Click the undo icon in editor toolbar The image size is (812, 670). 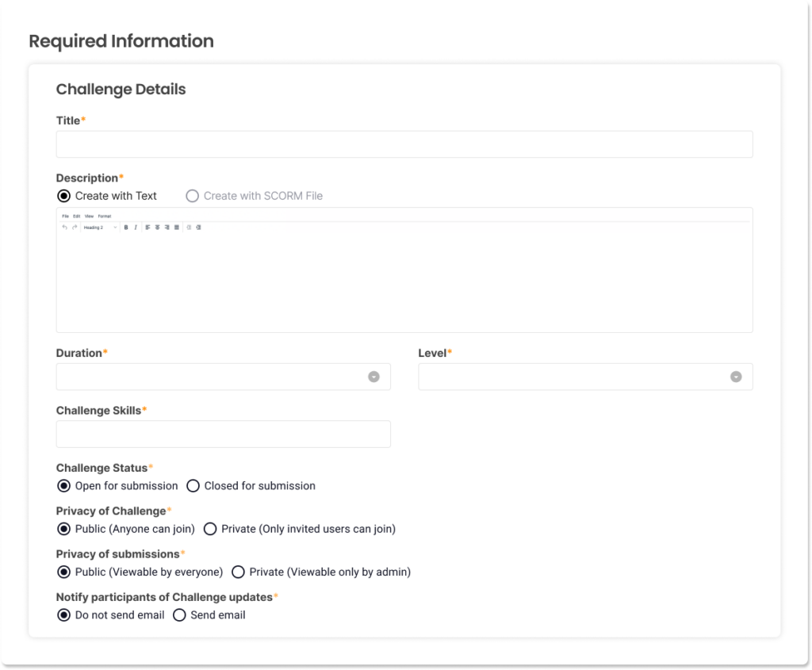click(65, 228)
